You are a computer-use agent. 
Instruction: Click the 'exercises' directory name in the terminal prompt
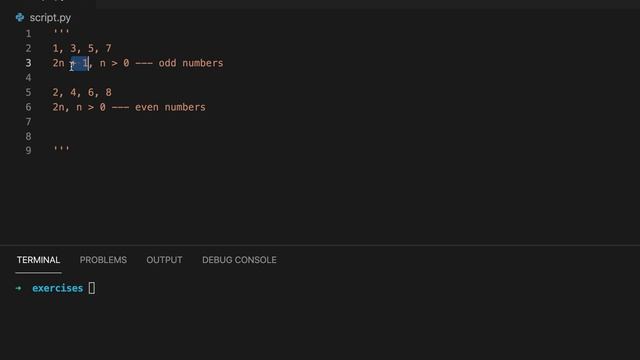(x=58, y=288)
